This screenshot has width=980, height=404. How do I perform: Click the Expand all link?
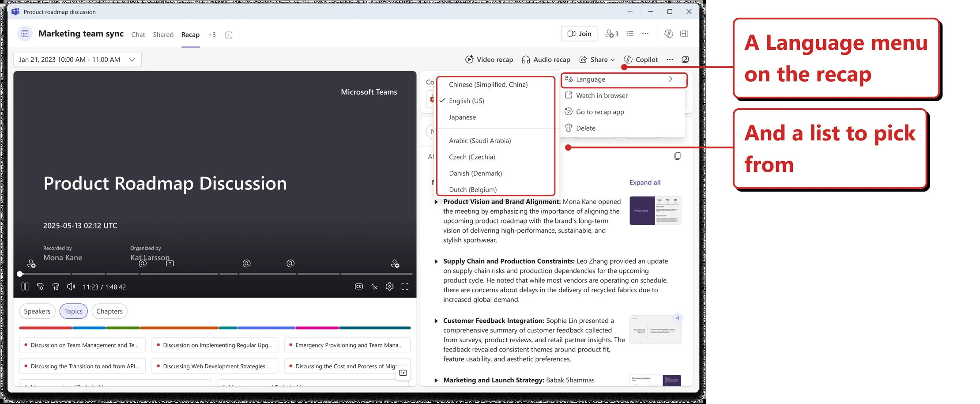[645, 183]
